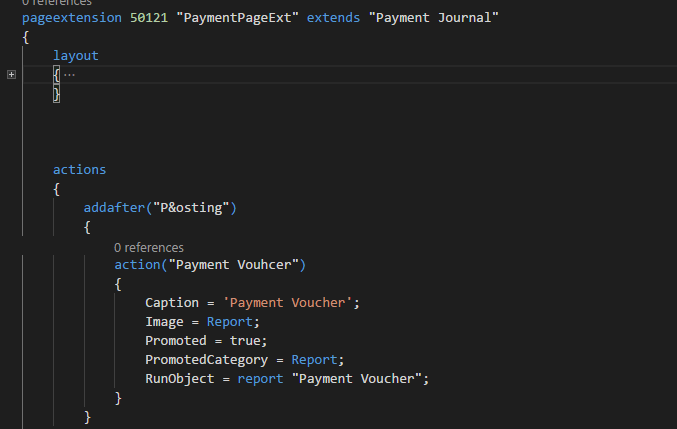This screenshot has width=677, height=429.
Task: Open '0 references' code lens above action
Action: coord(148,246)
